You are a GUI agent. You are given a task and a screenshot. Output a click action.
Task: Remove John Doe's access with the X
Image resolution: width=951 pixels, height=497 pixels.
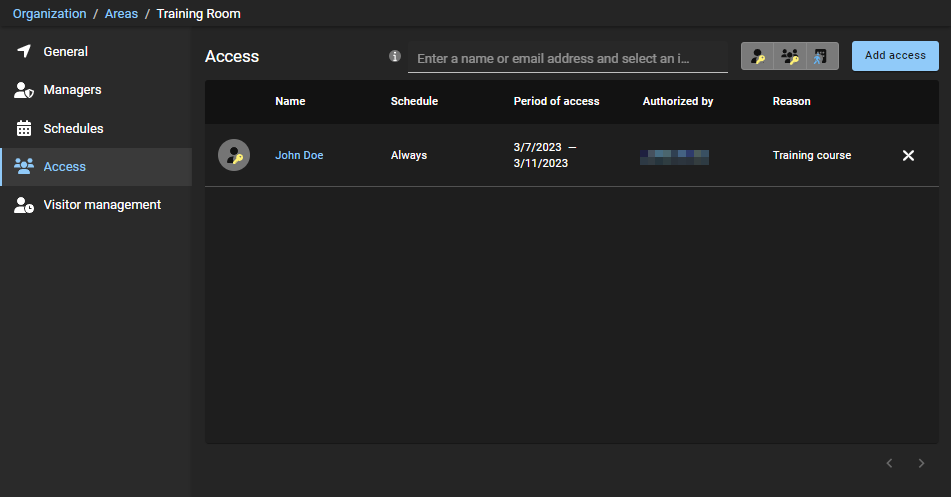(x=908, y=155)
